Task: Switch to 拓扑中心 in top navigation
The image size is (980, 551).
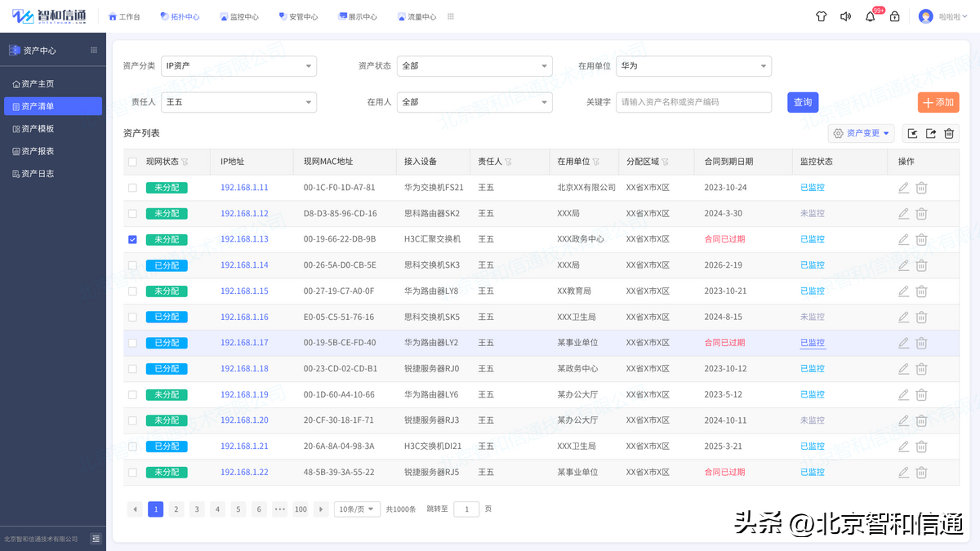Action: 180,16
